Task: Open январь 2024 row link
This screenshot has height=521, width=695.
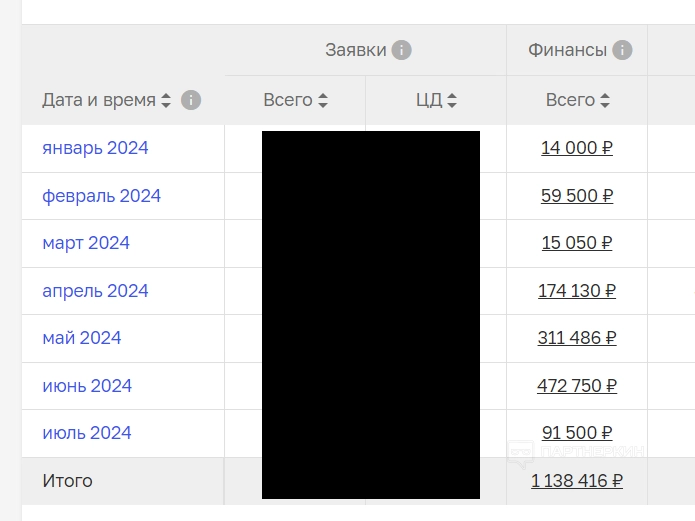Action: 95,148
